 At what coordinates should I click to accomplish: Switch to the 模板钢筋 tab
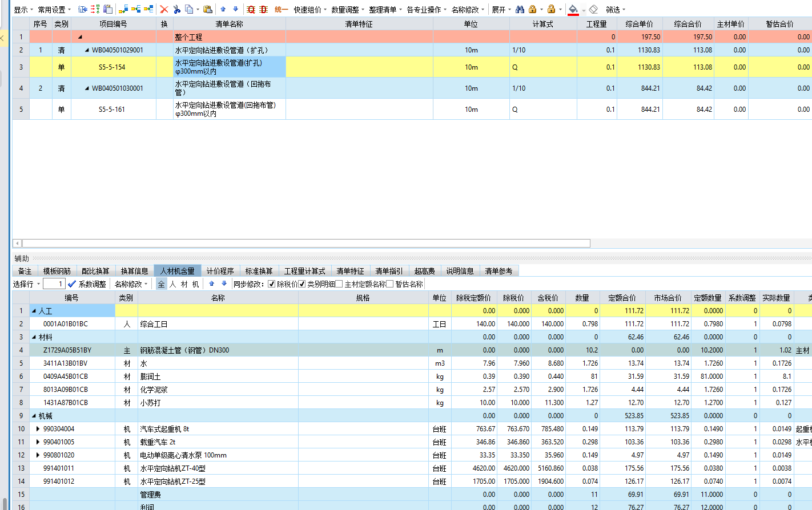click(x=57, y=271)
